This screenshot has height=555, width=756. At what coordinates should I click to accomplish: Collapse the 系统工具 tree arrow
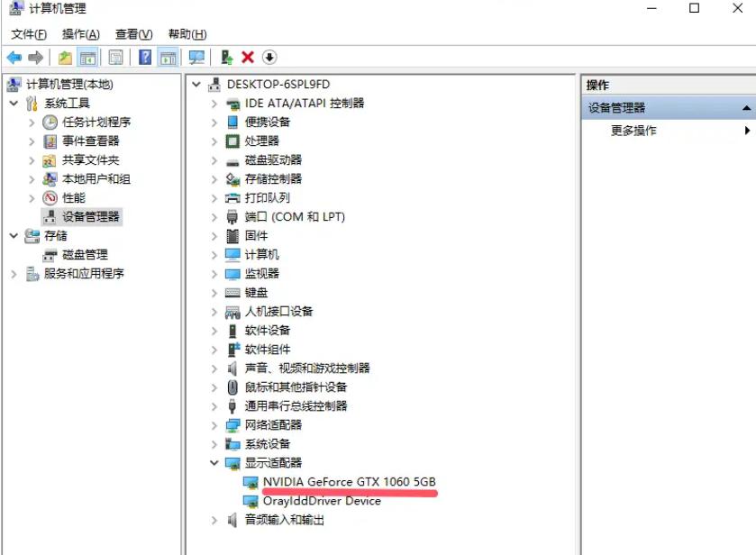coord(14,104)
